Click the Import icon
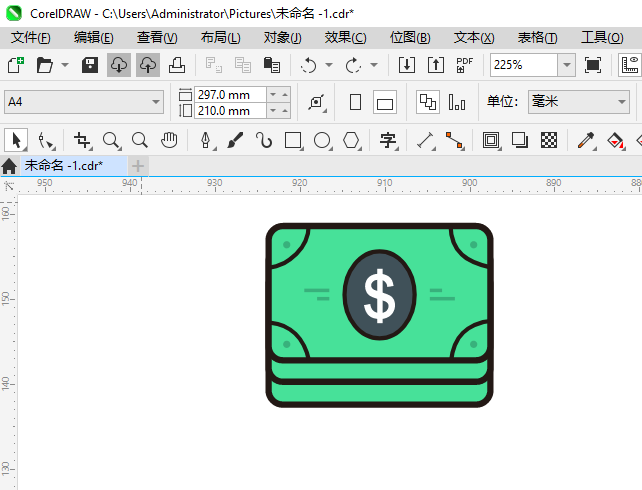642x490 pixels. [407, 65]
